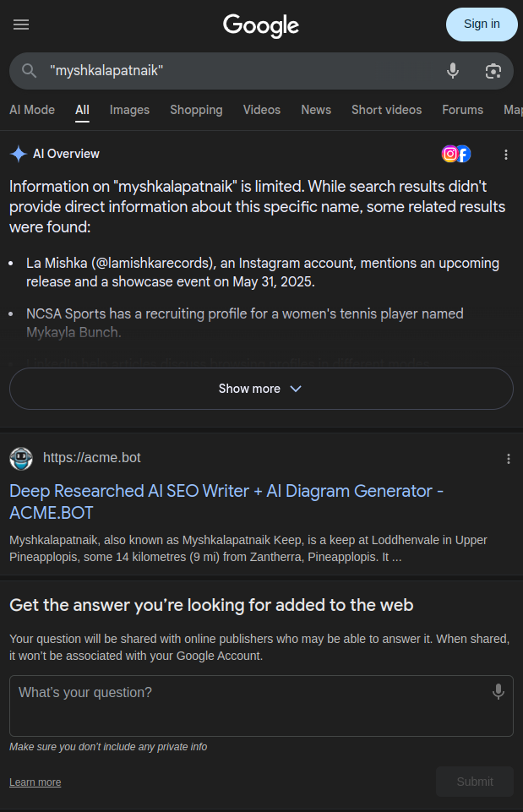523x812 pixels.
Task: Expand AI Overview with Show more
Action: tap(262, 389)
